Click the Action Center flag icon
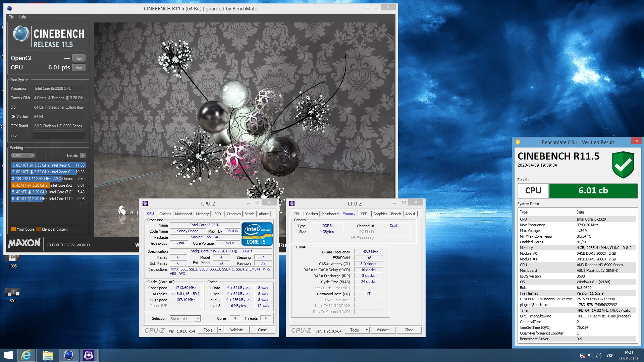The image size is (644, 362). pos(583,356)
